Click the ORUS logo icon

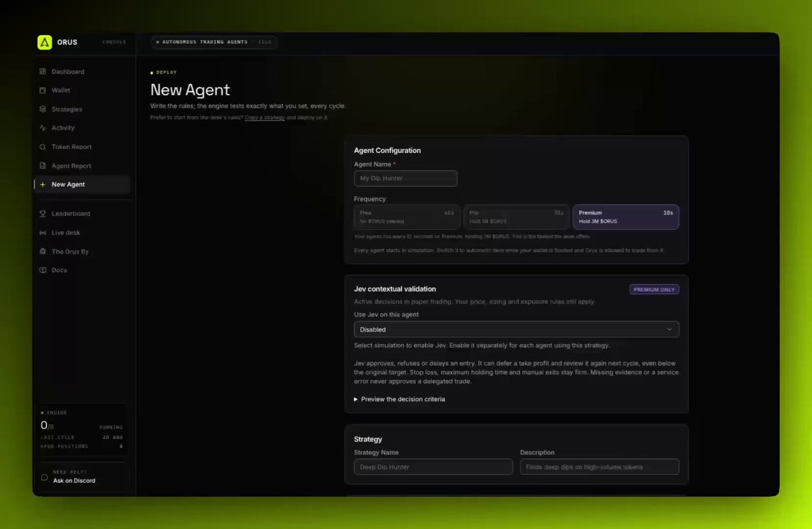coord(45,42)
